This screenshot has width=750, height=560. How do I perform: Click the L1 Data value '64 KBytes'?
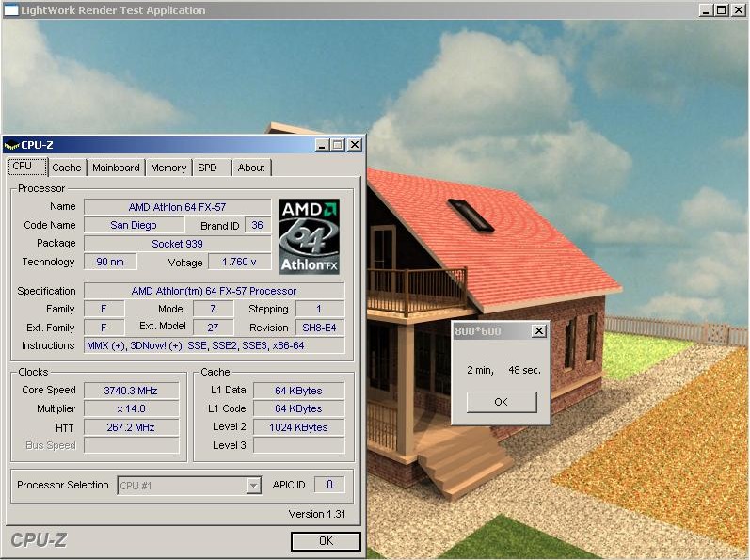pos(298,391)
